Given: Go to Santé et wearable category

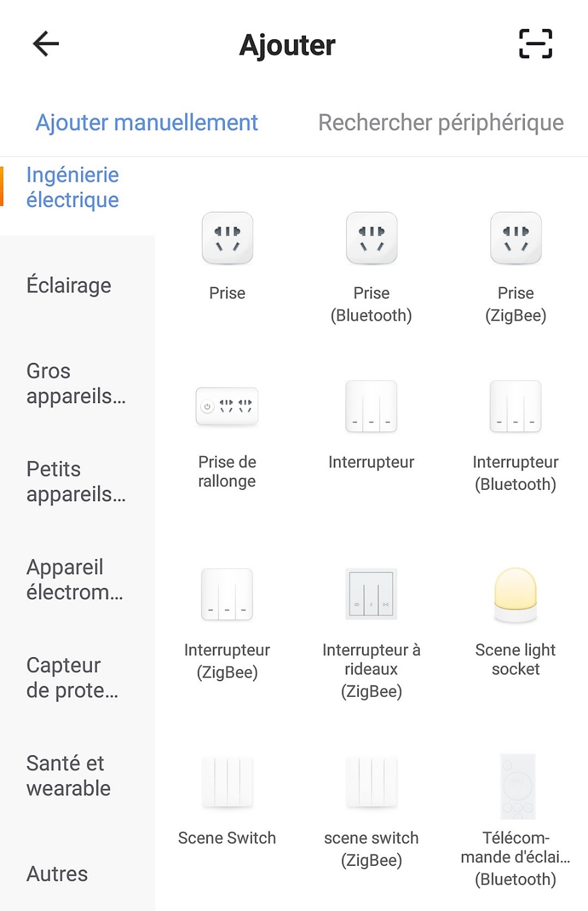Looking at the screenshot, I should coord(69,776).
